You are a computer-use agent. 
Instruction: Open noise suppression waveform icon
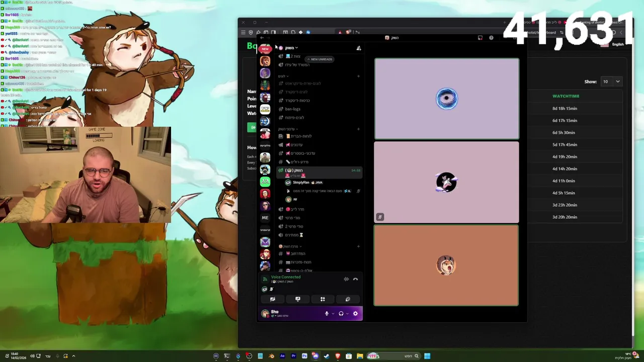(x=346, y=279)
